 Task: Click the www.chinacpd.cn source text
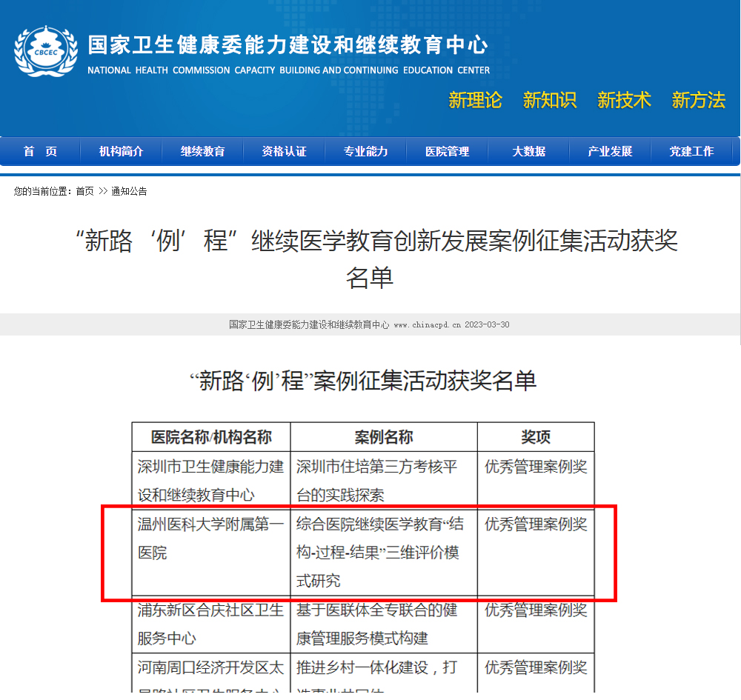tap(427, 324)
